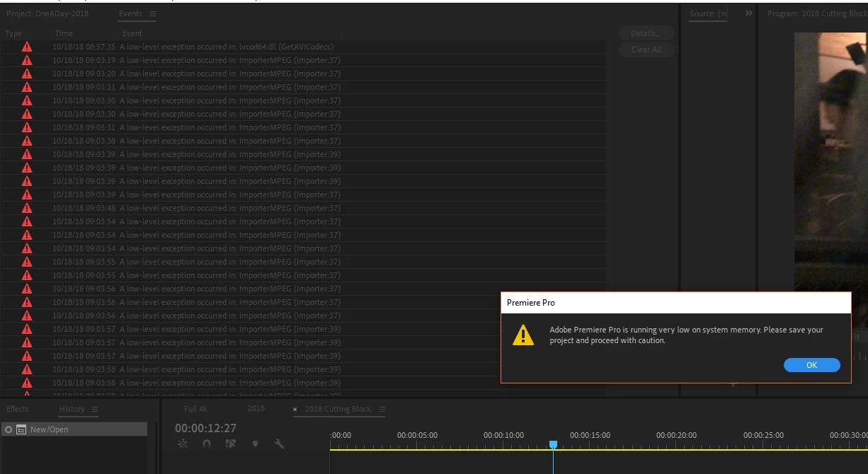Sort events by the Time column header
Screen dimensions: 868x474
[x=64, y=33]
